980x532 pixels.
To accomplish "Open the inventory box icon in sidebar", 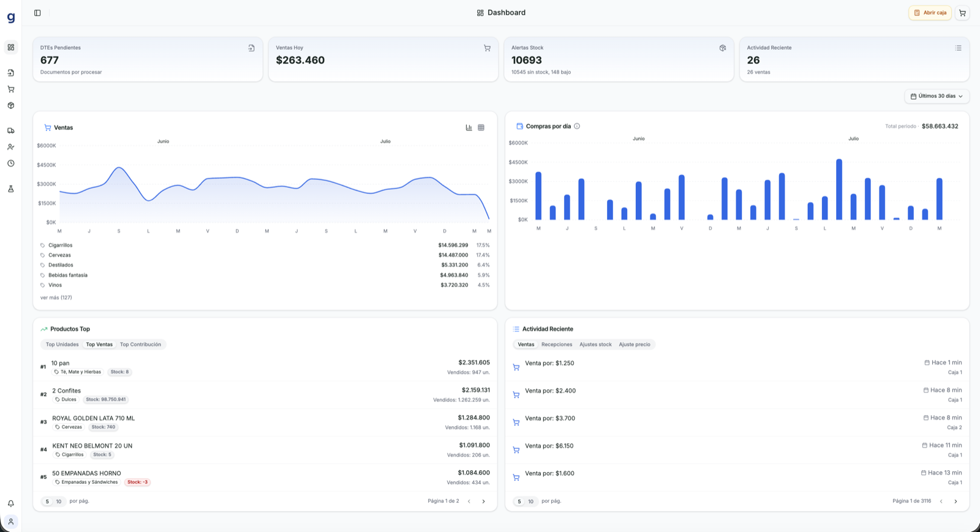I will 11,105.
